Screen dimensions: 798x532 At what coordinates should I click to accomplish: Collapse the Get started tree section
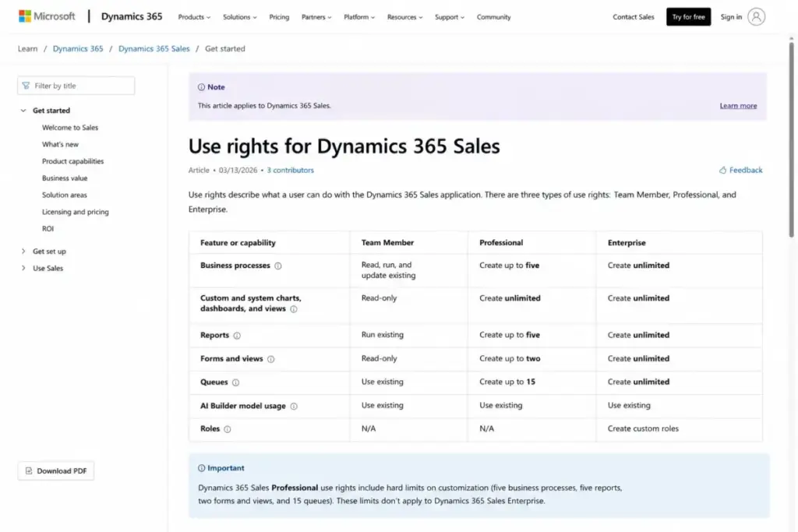coord(23,111)
